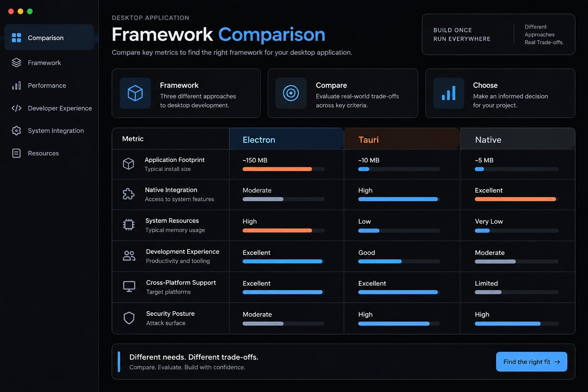Screen dimensions: 588x392
Task: Click the BUILD ONCE RUN EVERYWHERE badge
Action: [x=498, y=34]
